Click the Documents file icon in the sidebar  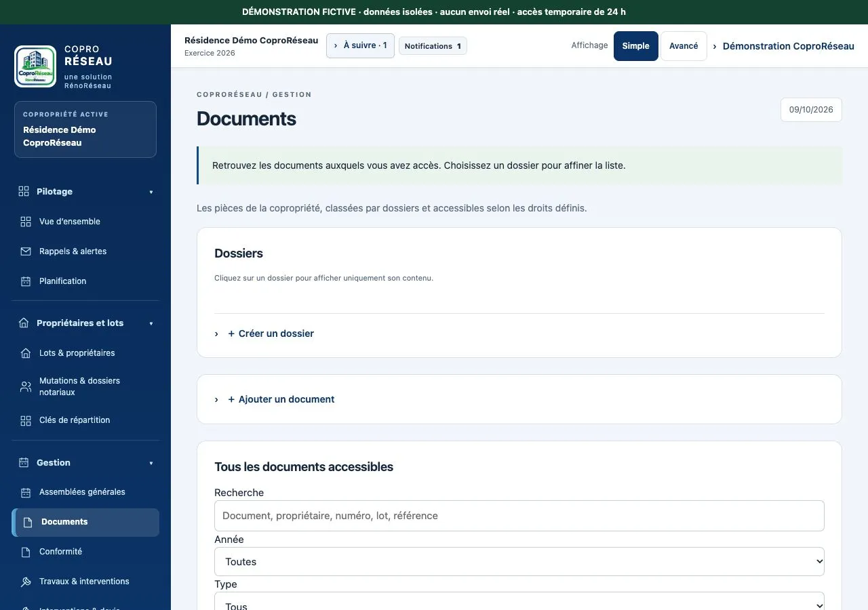pos(28,522)
